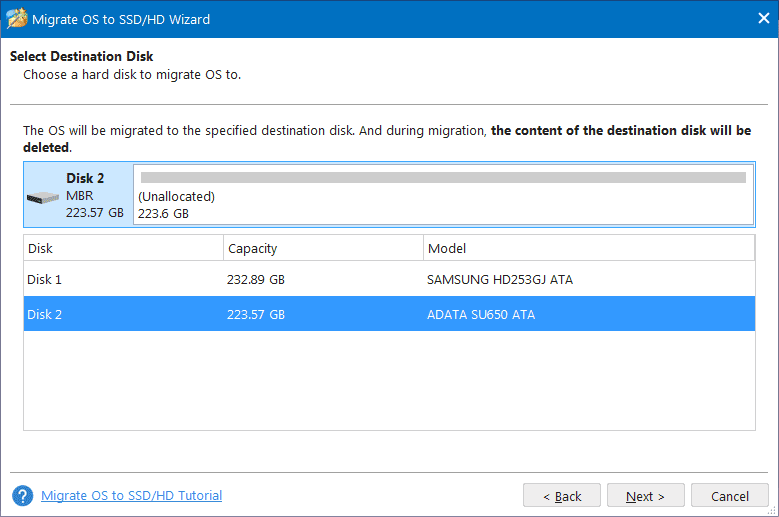
Task: Cancel the migration wizard
Action: [x=730, y=496]
